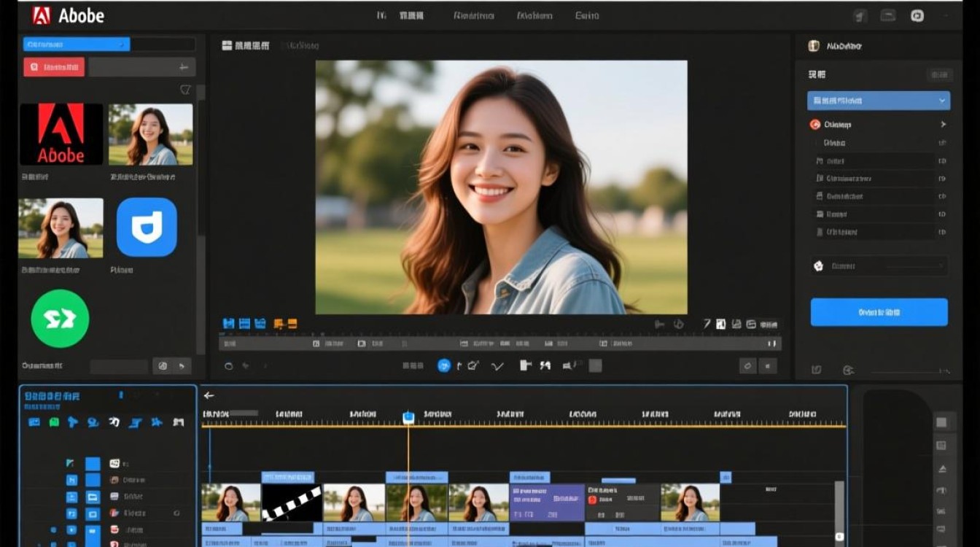Open the last menu item in the top bar
Viewport: 980px width, 547px height.
[x=587, y=15]
